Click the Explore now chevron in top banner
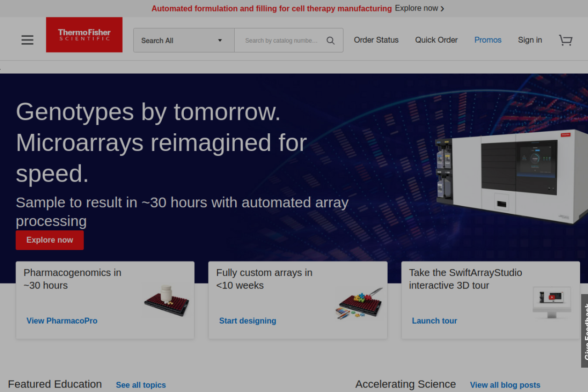Viewport: 588px width, 392px height. [442, 9]
